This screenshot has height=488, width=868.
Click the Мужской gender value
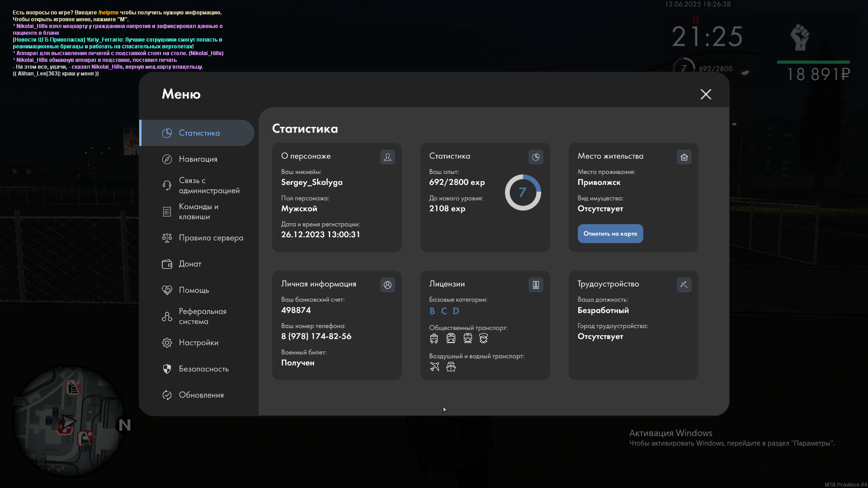coord(299,209)
